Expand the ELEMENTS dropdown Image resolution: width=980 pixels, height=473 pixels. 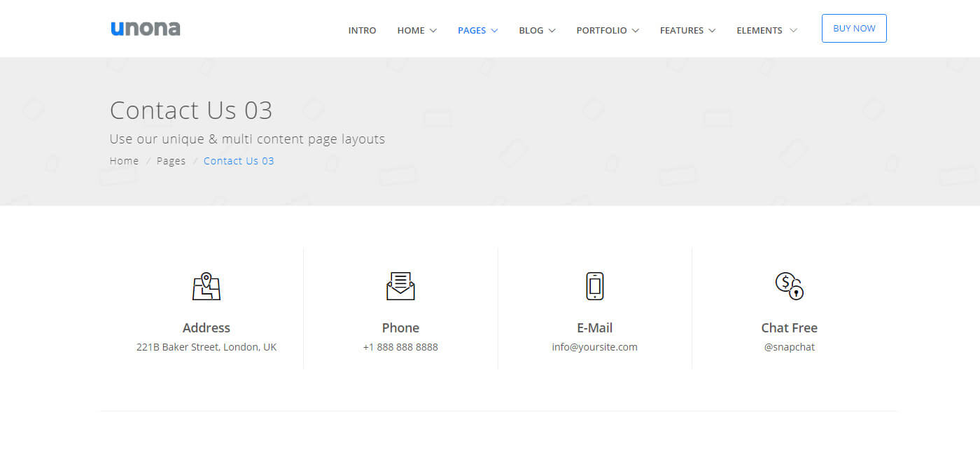(x=761, y=30)
